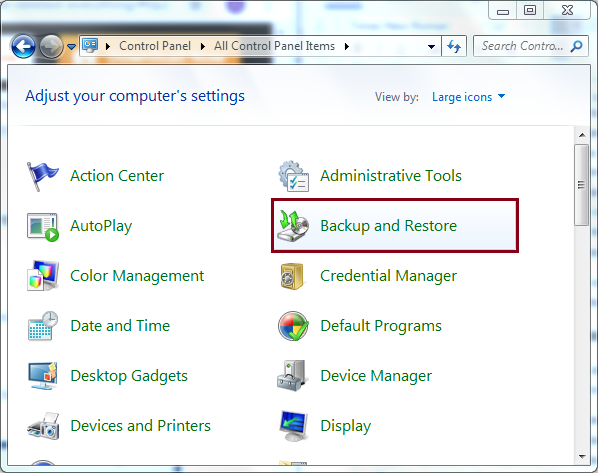
Task: Open the address bar history dropdown arrow
Action: tap(431, 47)
